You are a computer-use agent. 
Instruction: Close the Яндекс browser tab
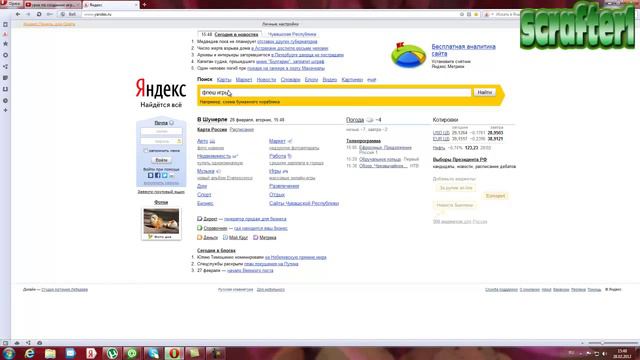point(136,5)
